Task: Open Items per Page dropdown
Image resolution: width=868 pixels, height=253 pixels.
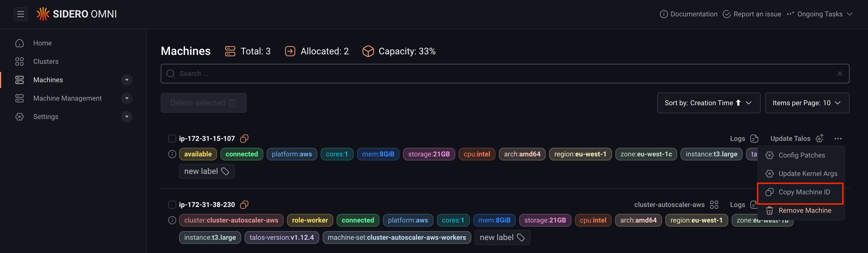Action: (x=807, y=103)
